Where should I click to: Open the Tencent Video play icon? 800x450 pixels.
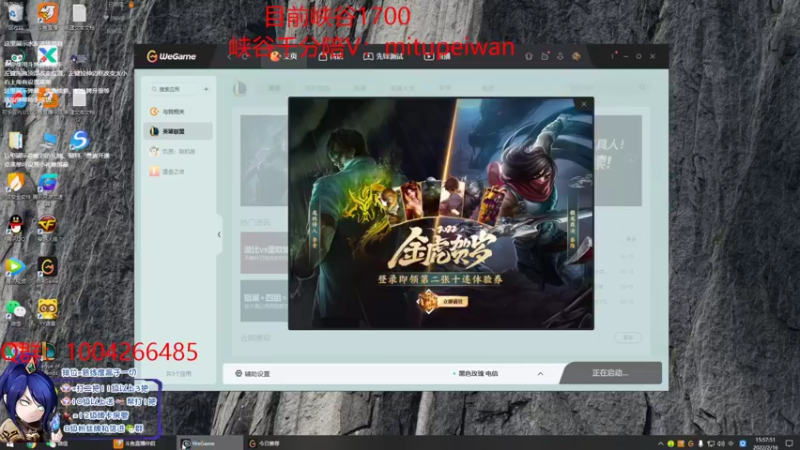pos(15,267)
